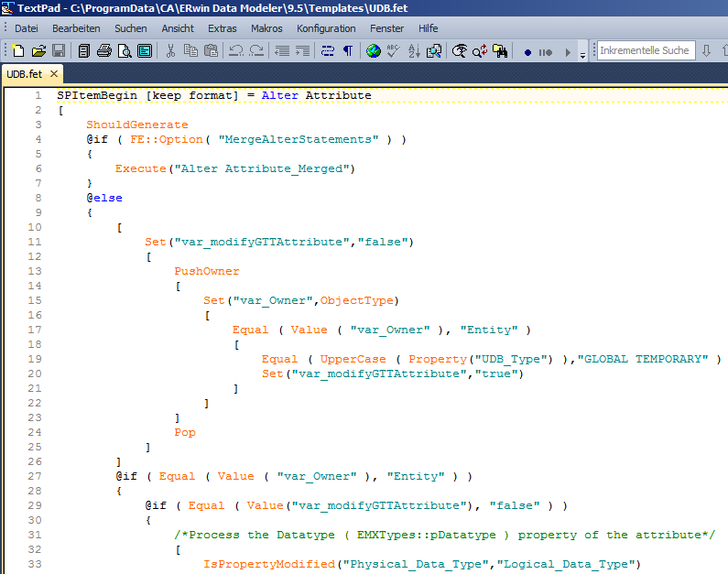Click the printer icon in toolbar
728x574 pixels.
click(104, 51)
